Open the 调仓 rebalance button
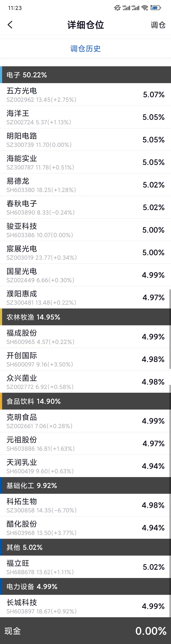The height and width of the screenshot is (644, 171). click(x=158, y=25)
